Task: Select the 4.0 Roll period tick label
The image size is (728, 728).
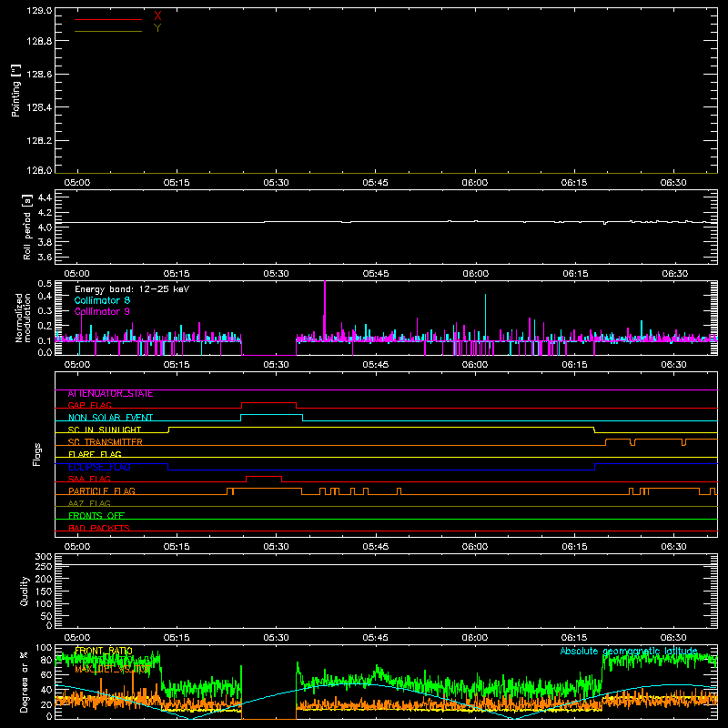Action: pyautogui.click(x=45, y=227)
